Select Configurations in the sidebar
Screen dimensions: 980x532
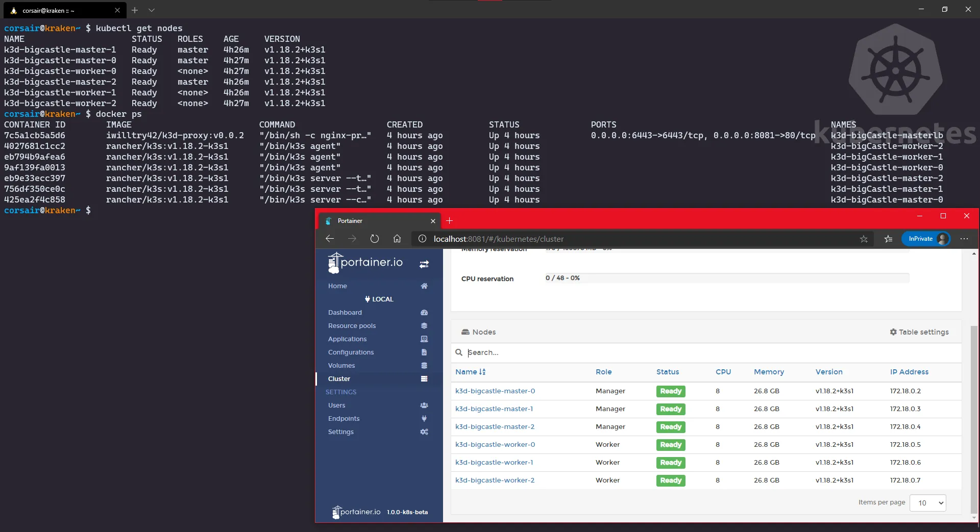click(351, 352)
